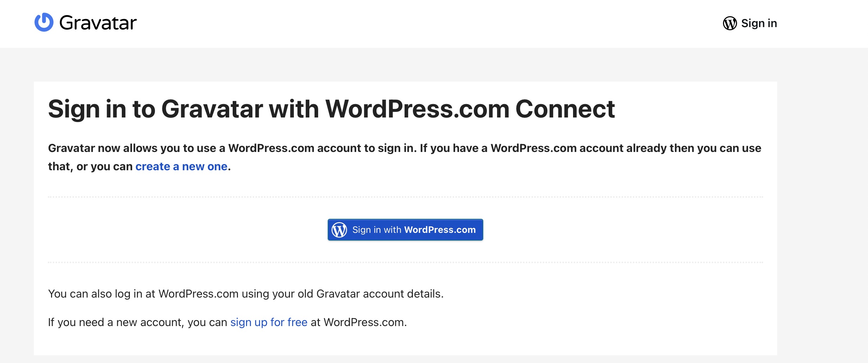The width and height of the screenshot is (868, 363).
Task: Click the bold intro paragraph about Gravatar accounts
Action: [x=405, y=157]
